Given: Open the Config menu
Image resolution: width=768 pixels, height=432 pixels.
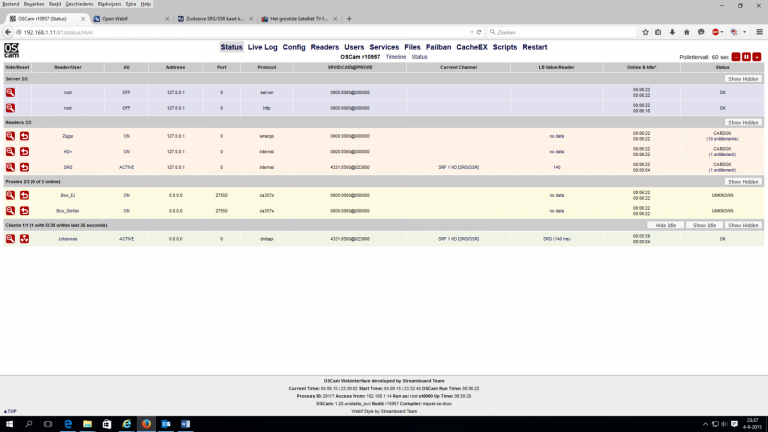Looking at the screenshot, I should (x=294, y=47).
